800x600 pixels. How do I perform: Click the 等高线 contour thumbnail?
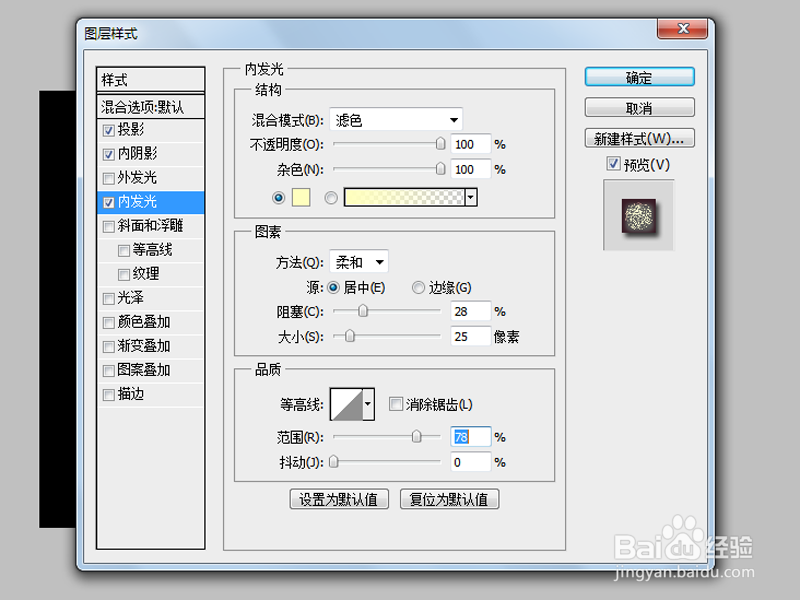click(347, 404)
